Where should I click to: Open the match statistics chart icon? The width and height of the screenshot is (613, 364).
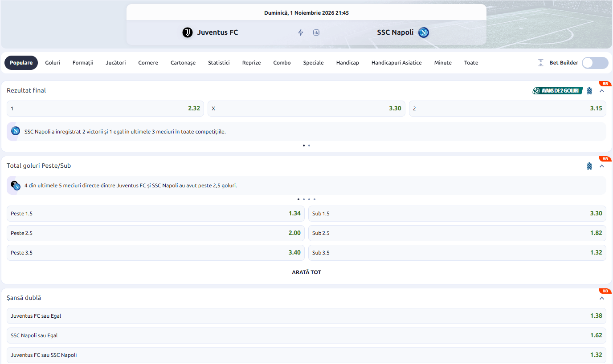[x=316, y=32]
